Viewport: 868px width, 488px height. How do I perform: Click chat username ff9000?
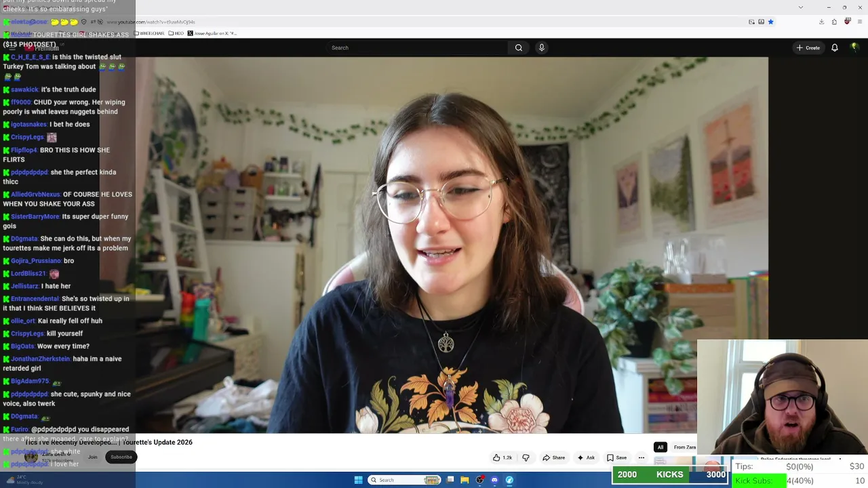click(21, 102)
